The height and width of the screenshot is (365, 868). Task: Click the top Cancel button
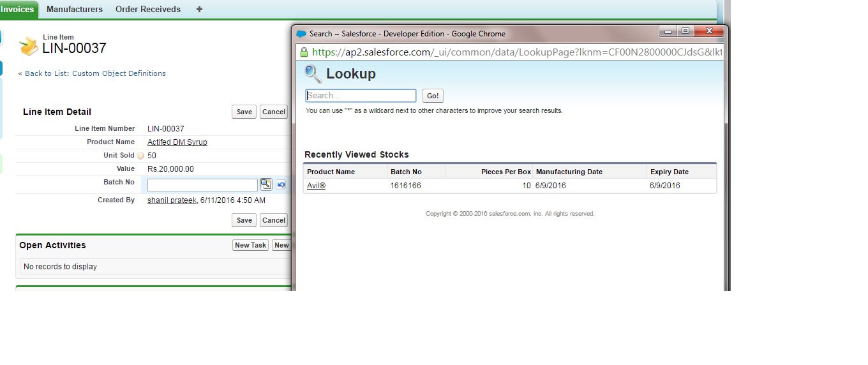tap(274, 112)
